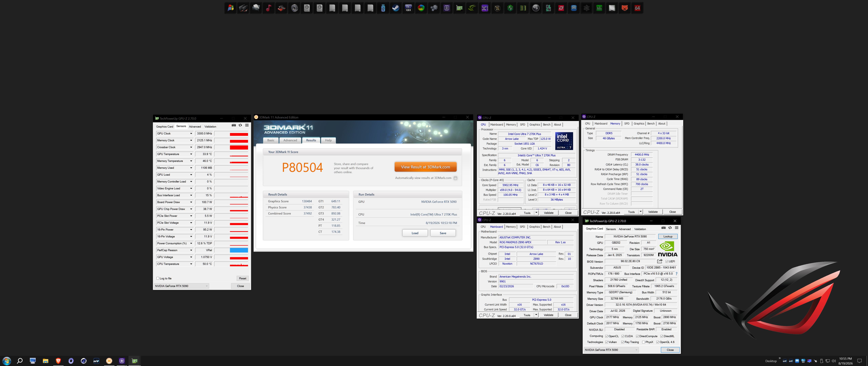Screen dimensions: 868x366
Task: Open hamburger menu in GPU-Z Graphics Card window
Action: point(677,228)
